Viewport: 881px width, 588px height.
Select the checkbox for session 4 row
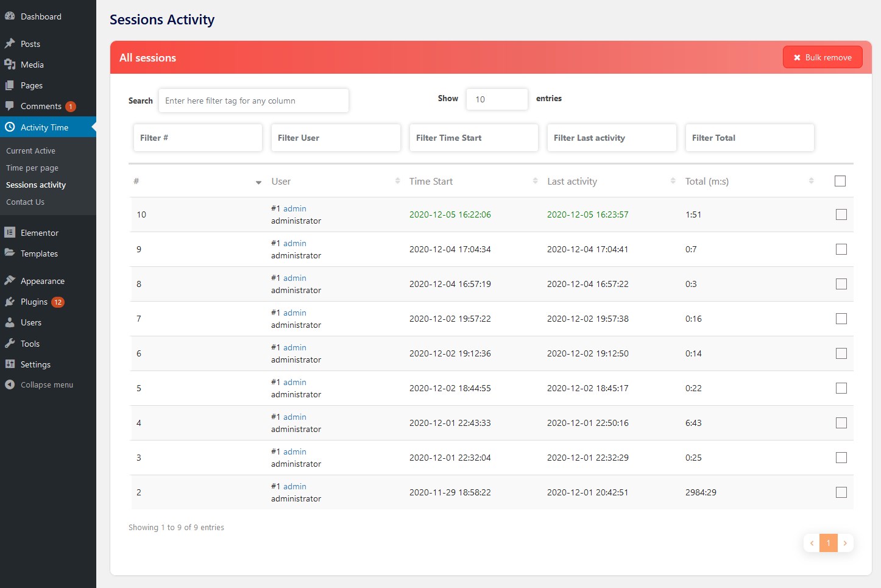pyautogui.click(x=841, y=423)
